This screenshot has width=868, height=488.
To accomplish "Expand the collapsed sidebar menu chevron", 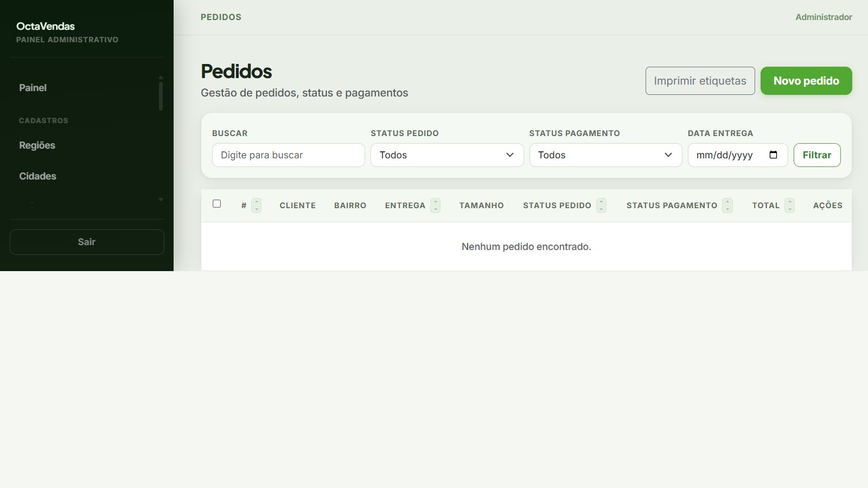I will (161, 200).
